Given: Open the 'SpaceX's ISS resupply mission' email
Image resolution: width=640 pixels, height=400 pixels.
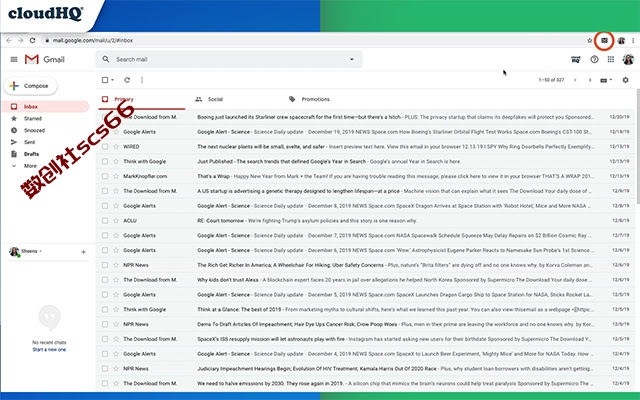Looking at the screenshot, I should click(x=366, y=339).
